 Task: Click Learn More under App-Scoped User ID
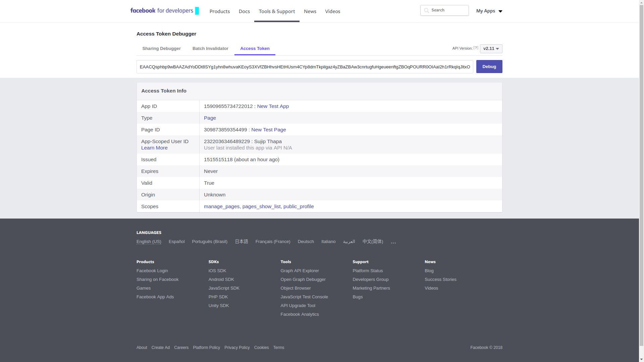point(154,148)
